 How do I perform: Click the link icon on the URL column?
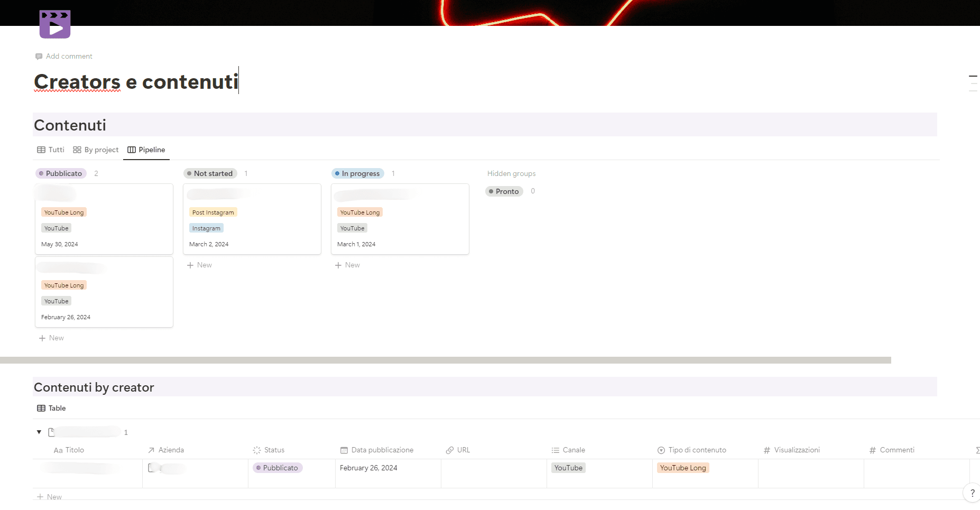point(450,450)
